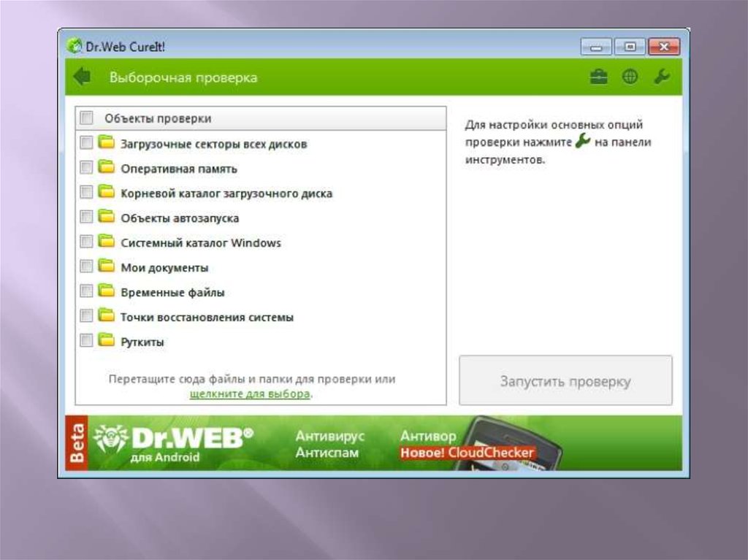This screenshot has height=560, width=748.
Task: Open the briefcase tools icon in header
Action: [599, 77]
